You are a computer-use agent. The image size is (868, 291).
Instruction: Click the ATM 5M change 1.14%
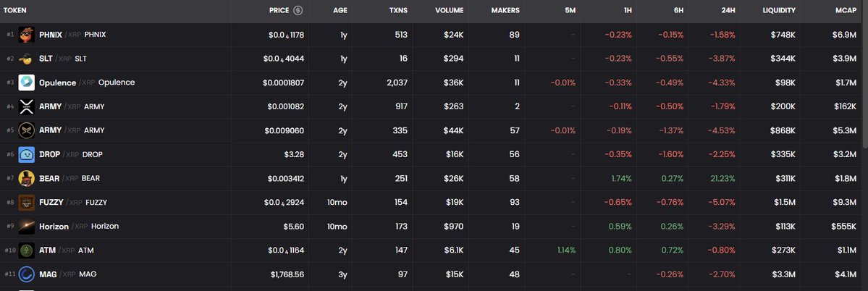point(566,250)
